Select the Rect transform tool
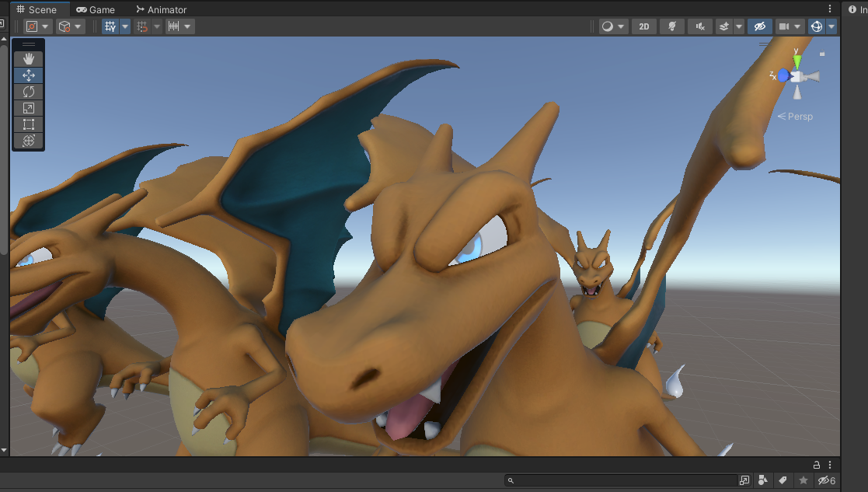Image resolution: width=868 pixels, height=492 pixels. (28, 124)
